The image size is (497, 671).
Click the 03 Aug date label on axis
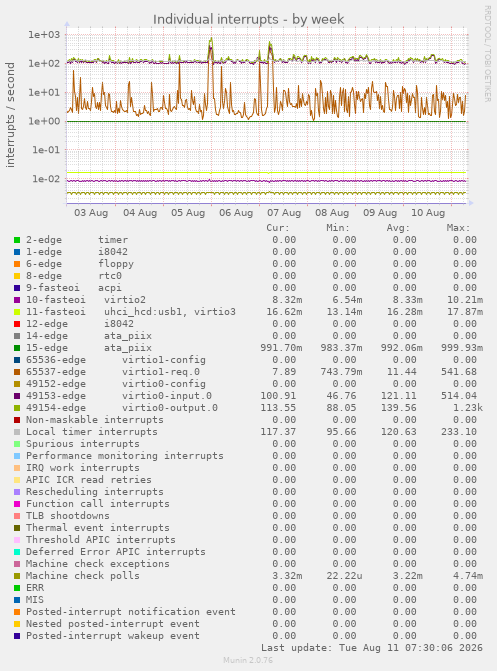(x=91, y=213)
